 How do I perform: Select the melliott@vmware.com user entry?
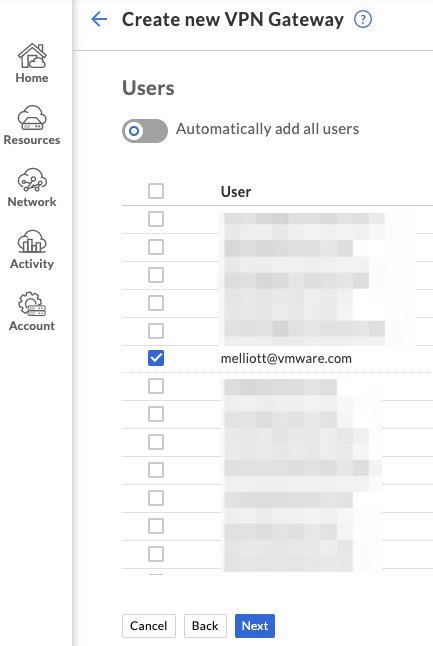click(x=286, y=358)
